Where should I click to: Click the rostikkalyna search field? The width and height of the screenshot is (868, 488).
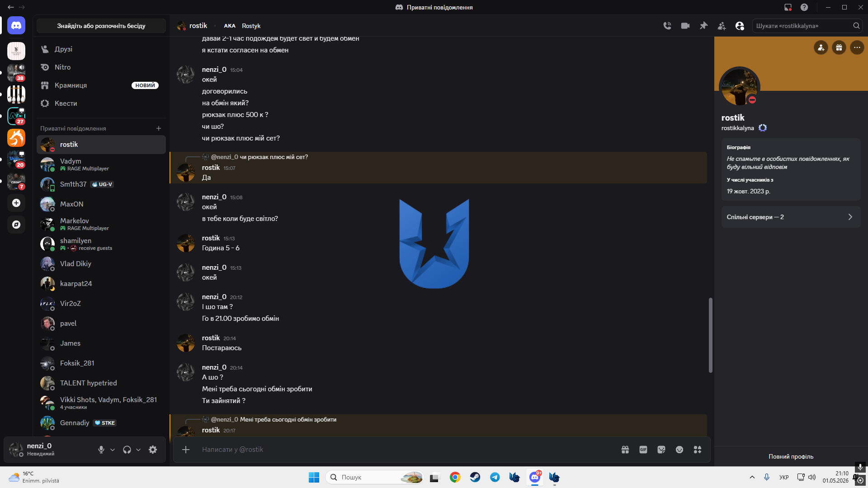click(x=807, y=26)
